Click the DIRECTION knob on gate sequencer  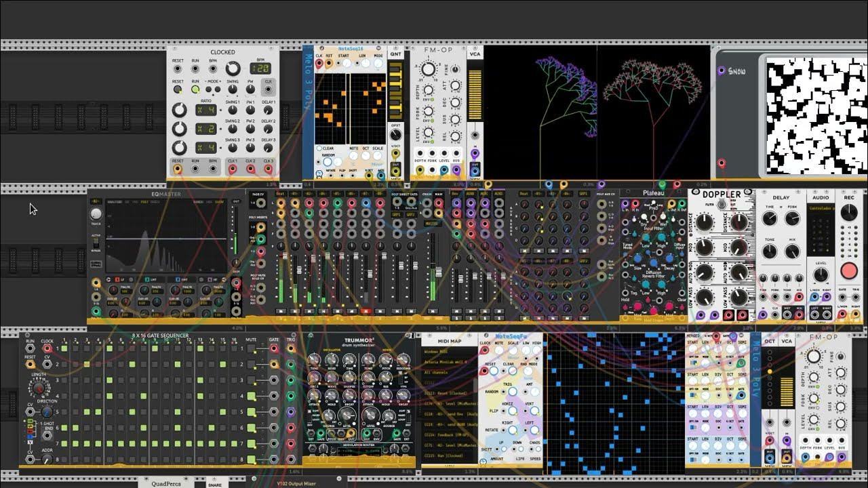point(46,411)
